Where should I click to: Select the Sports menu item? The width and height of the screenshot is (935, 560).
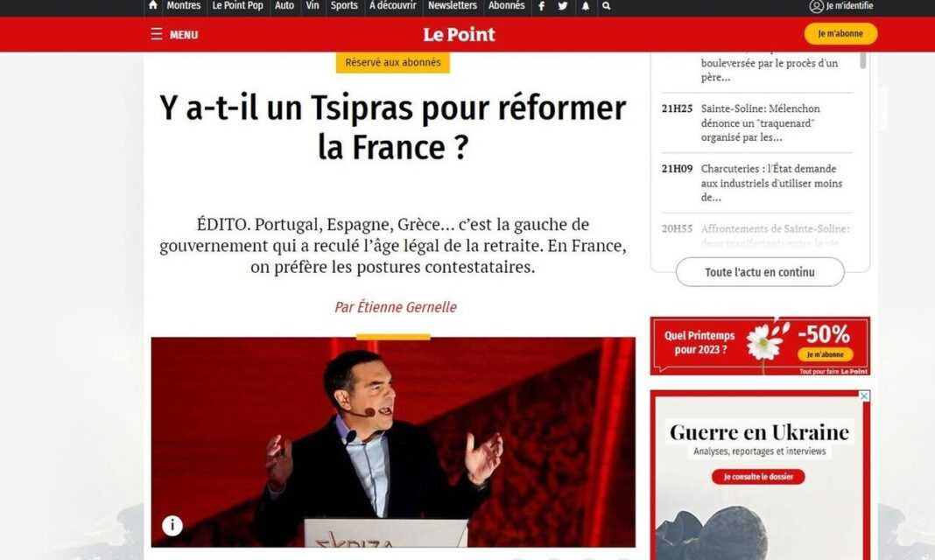tap(344, 6)
